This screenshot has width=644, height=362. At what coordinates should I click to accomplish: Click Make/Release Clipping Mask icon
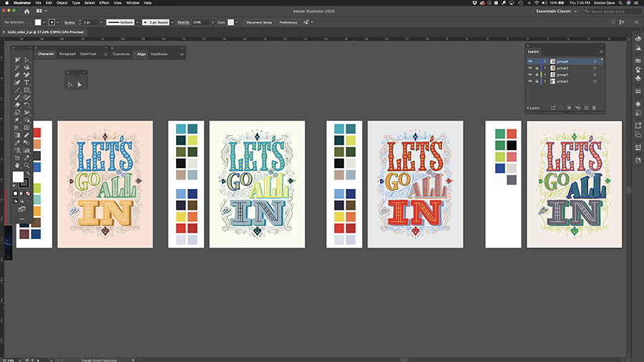(570, 108)
